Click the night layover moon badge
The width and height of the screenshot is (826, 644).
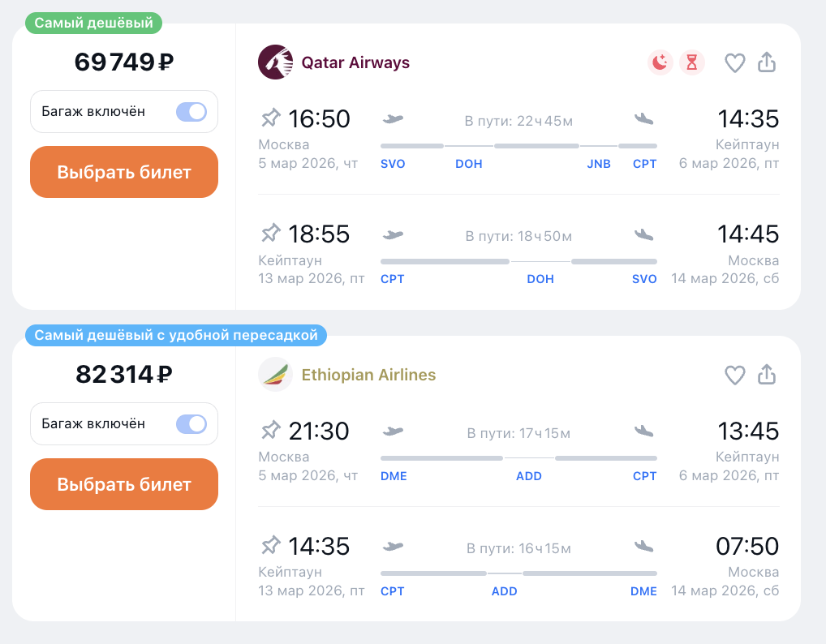pyautogui.click(x=660, y=62)
